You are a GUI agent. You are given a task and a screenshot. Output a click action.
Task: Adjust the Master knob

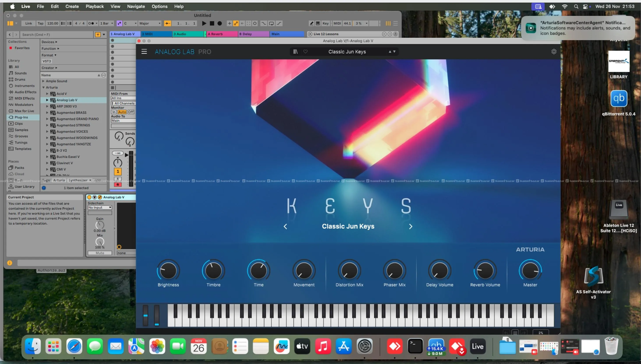[x=530, y=271]
